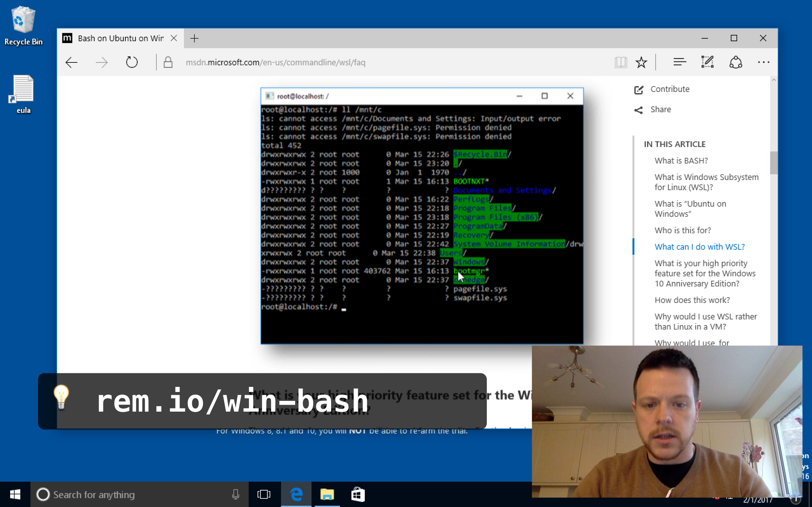Click the Edge back arrow button
812x507 pixels.
71,62
